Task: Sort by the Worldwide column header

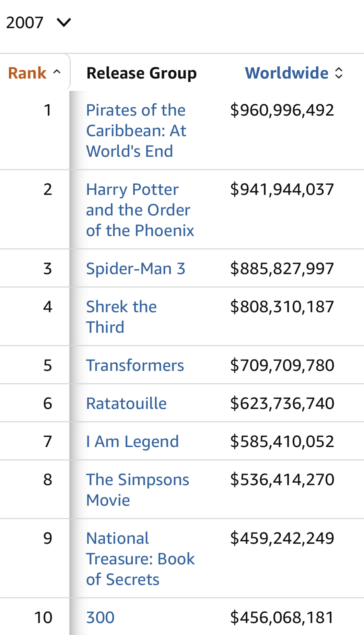Action: [x=286, y=73]
